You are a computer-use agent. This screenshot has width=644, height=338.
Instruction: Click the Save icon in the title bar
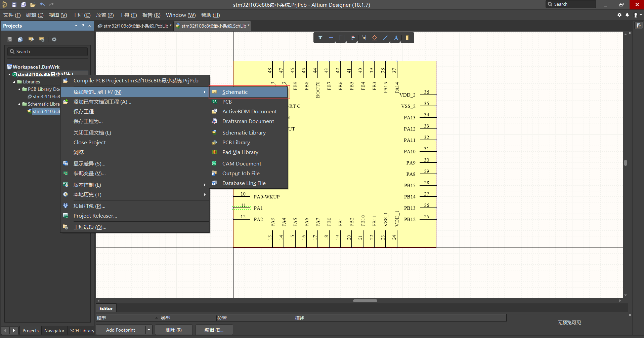pyautogui.click(x=14, y=5)
